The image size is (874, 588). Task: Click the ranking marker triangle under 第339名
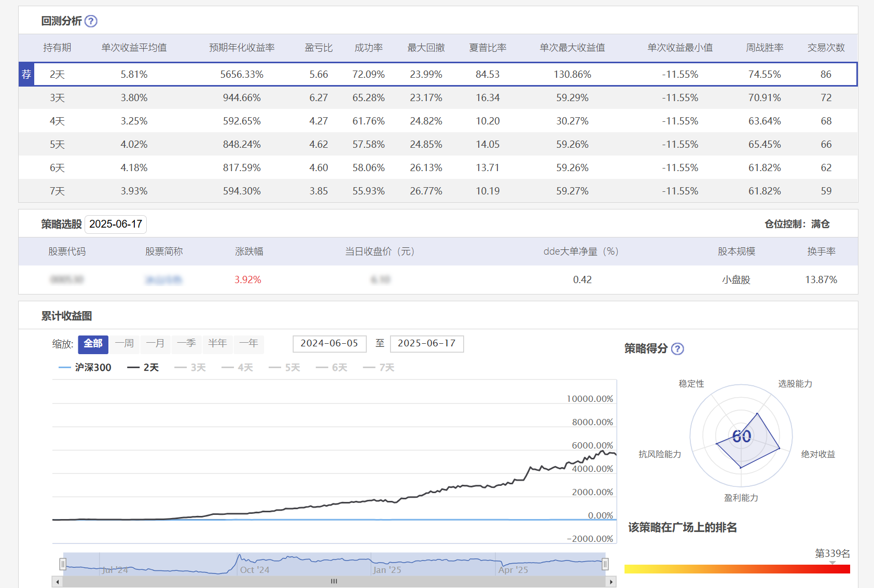(833, 563)
